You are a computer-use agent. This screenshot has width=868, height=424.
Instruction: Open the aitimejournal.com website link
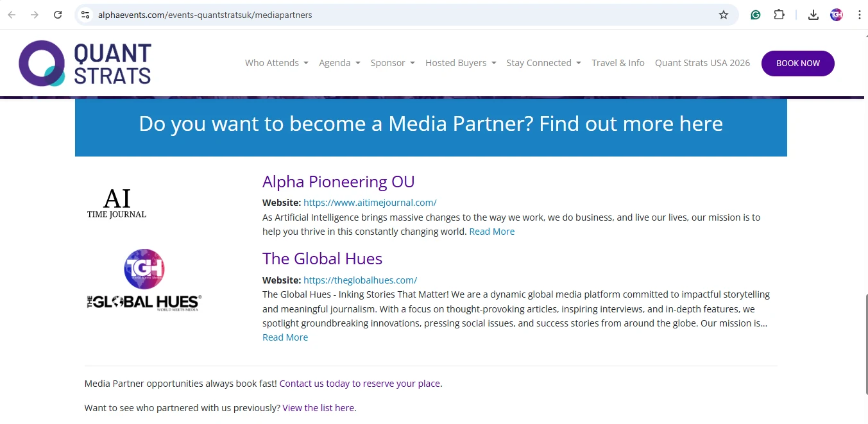pos(370,202)
